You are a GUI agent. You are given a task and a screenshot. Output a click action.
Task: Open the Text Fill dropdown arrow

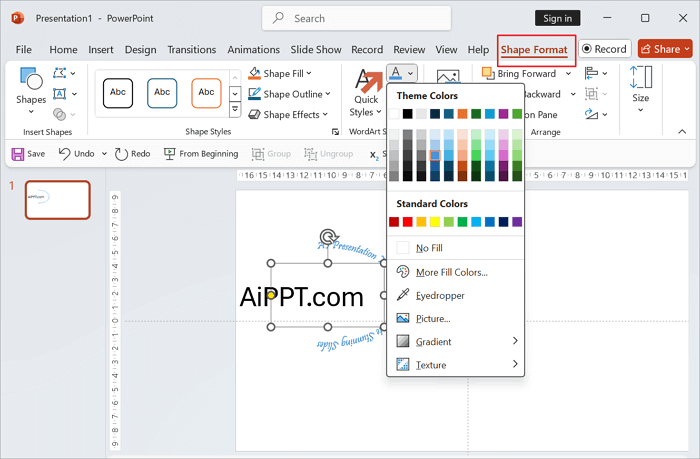[x=410, y=73]
